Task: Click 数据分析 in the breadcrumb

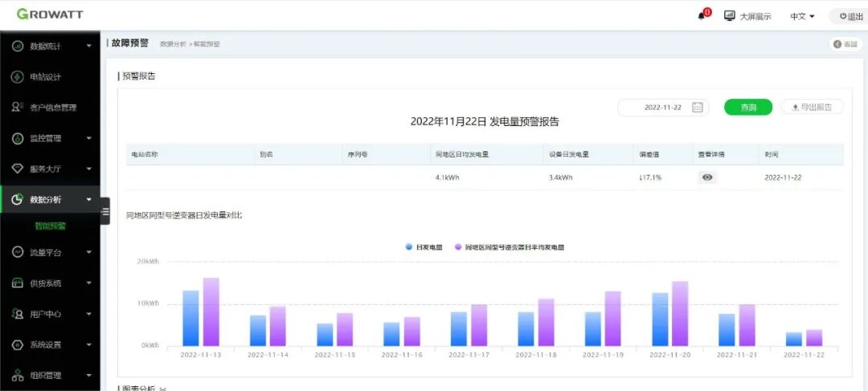Action: tap(173, 43)
